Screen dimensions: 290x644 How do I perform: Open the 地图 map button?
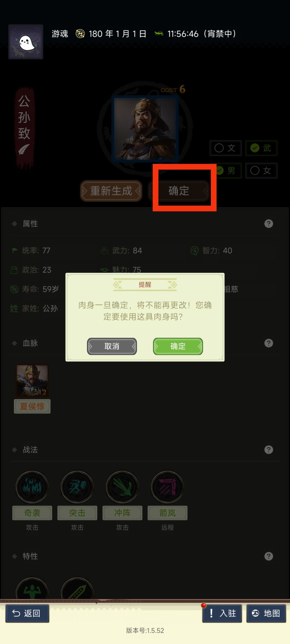pyautogui.click(x=266, y=613)
